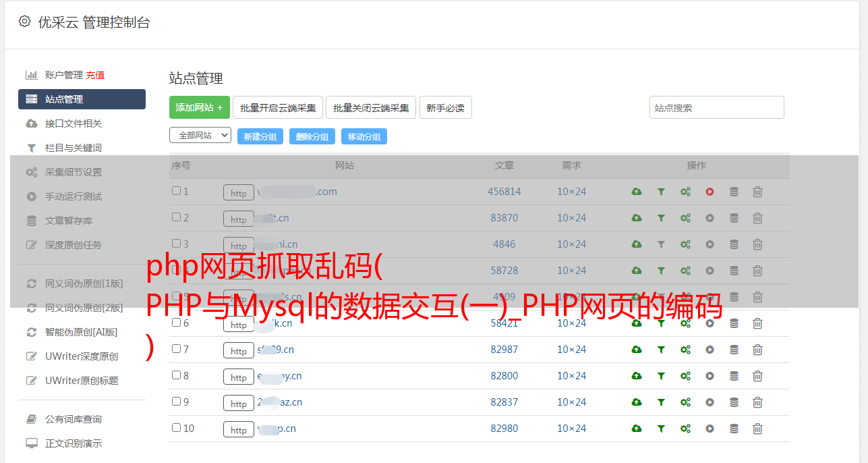
Task: Click the http button in row 10
Action: pyautogui.click(x=239, y=430)
